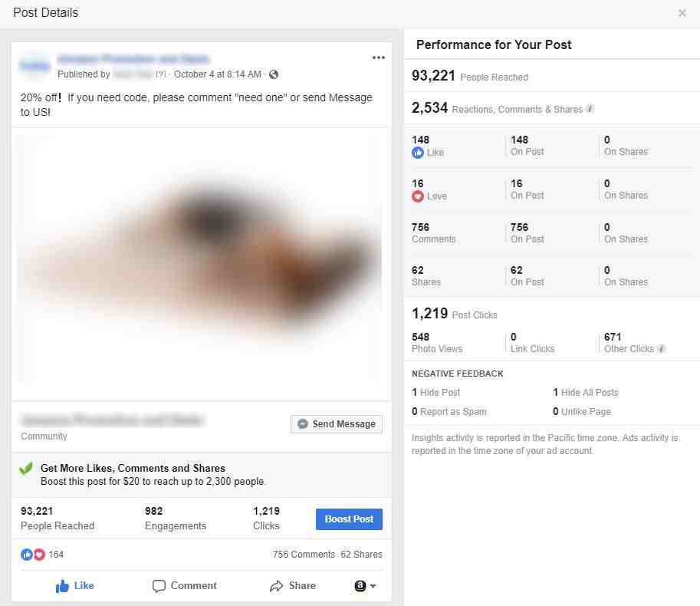Screen dimensions: 700x606
Task: Open the 756 Comments link
Action: (304, 554)
